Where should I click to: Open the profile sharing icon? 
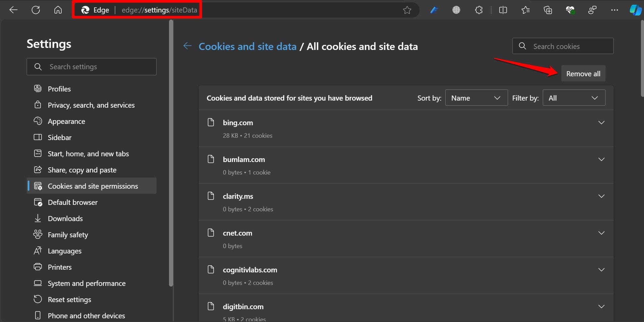(592, 10)
